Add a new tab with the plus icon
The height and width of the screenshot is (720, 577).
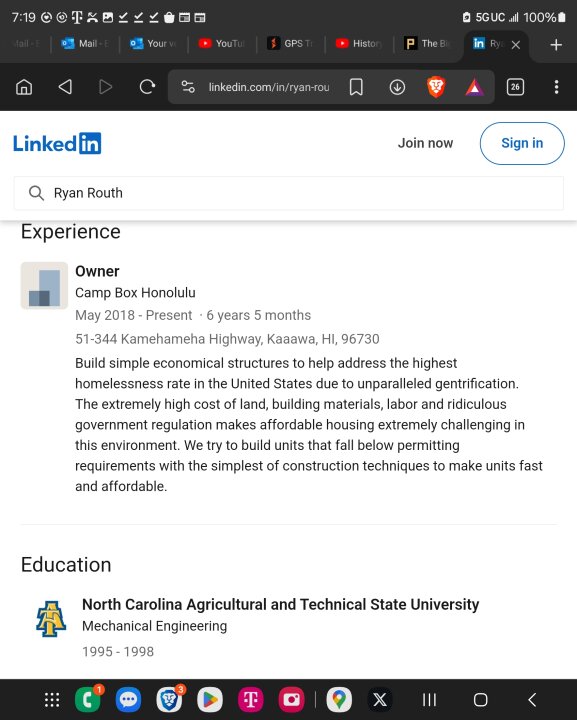tap(556, 45)
